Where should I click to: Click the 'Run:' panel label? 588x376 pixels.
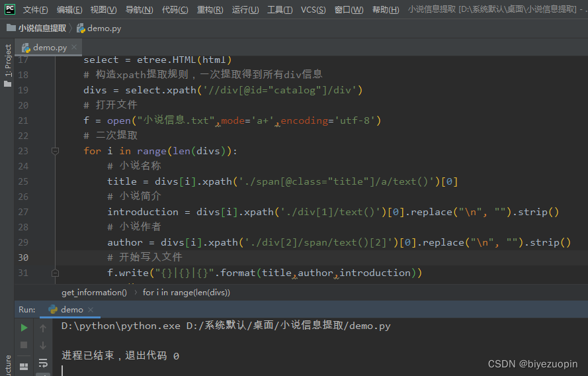click(x=27, y=310)
